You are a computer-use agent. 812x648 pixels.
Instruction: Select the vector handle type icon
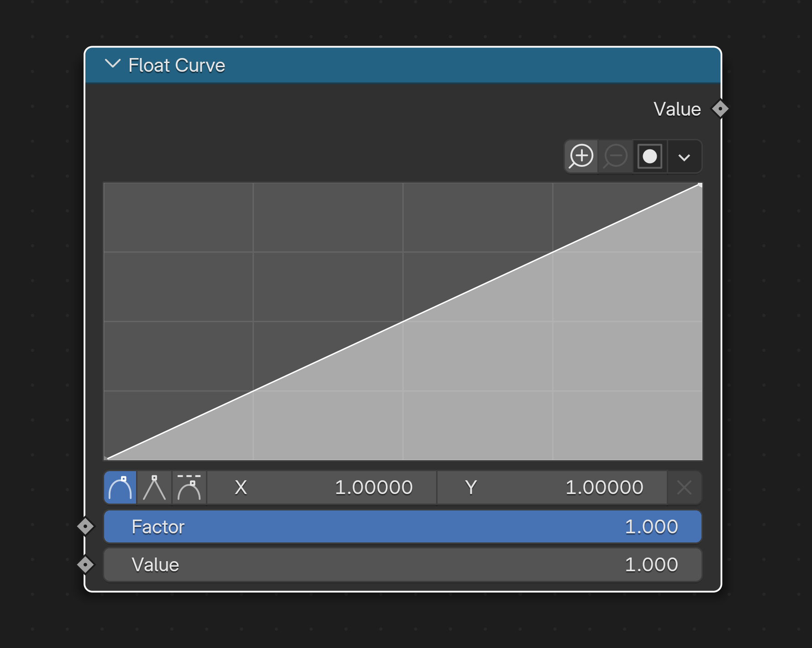coord(154,488)
